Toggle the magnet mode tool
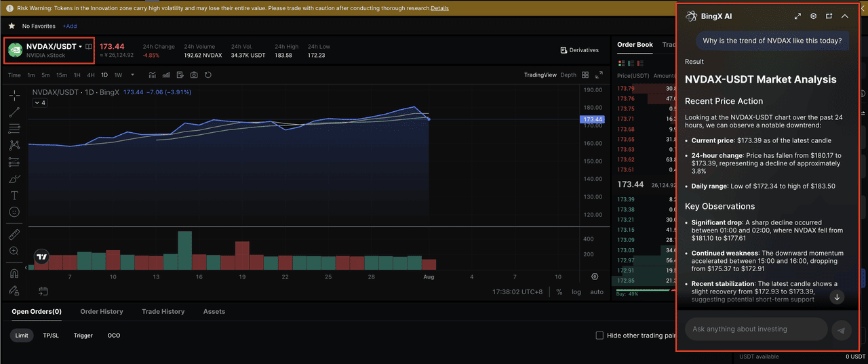Screen dimensions: 868x364 coord(14,274)
